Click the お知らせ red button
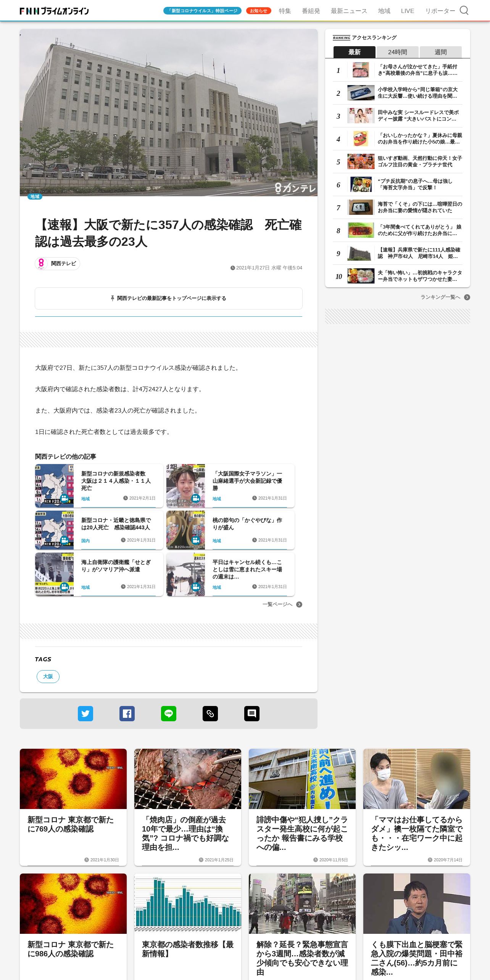This screenshot has width=490, height=980. click(x=259, y=11)
